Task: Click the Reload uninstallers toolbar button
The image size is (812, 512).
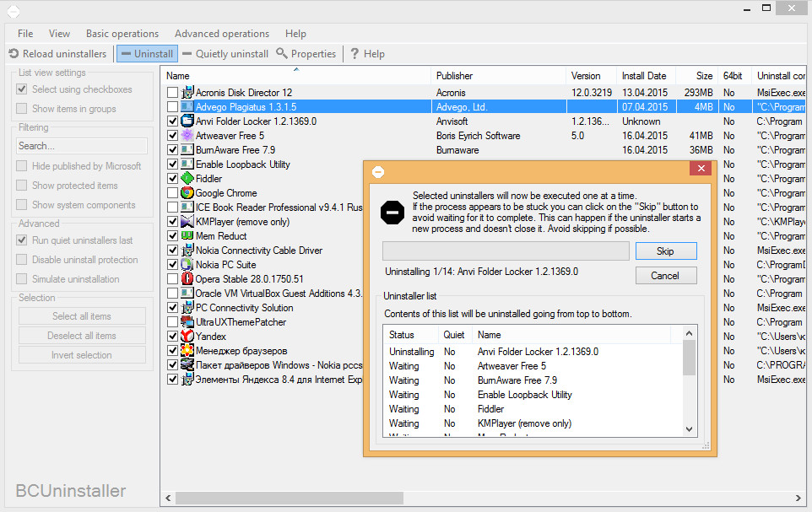Action: tap(57, 54)
